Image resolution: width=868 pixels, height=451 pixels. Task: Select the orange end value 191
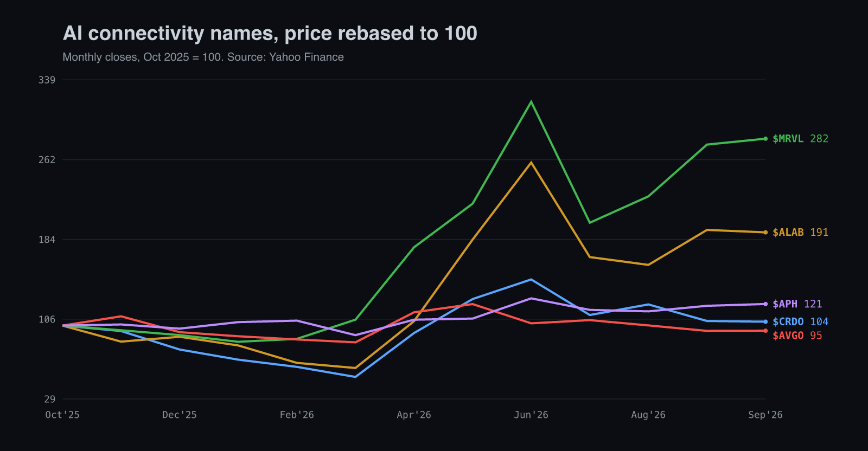coord(819,233)
